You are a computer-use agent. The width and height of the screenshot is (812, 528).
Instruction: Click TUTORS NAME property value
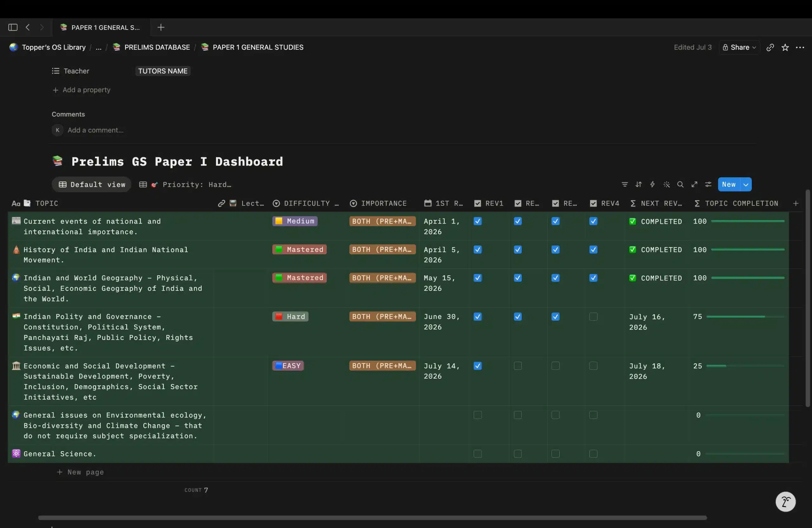(x=163, y=71)
